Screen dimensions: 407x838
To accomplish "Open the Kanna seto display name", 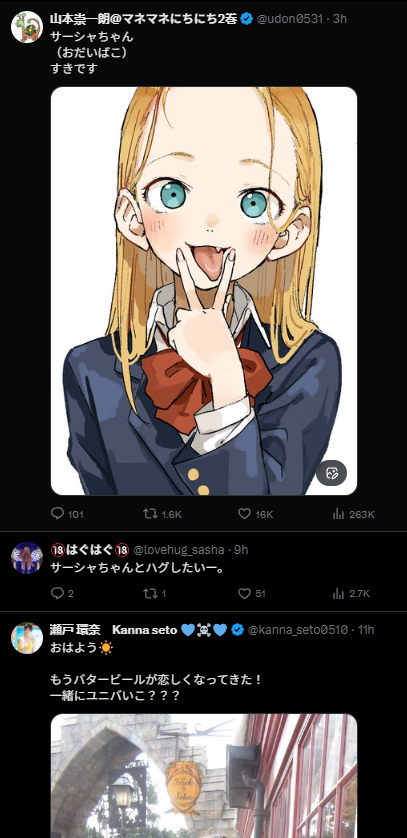I will tap(144, 630).
